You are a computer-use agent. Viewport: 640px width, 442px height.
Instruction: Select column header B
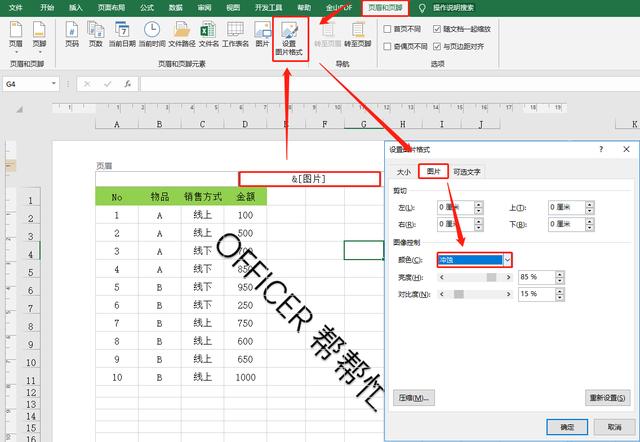click(x=160, y=124)
